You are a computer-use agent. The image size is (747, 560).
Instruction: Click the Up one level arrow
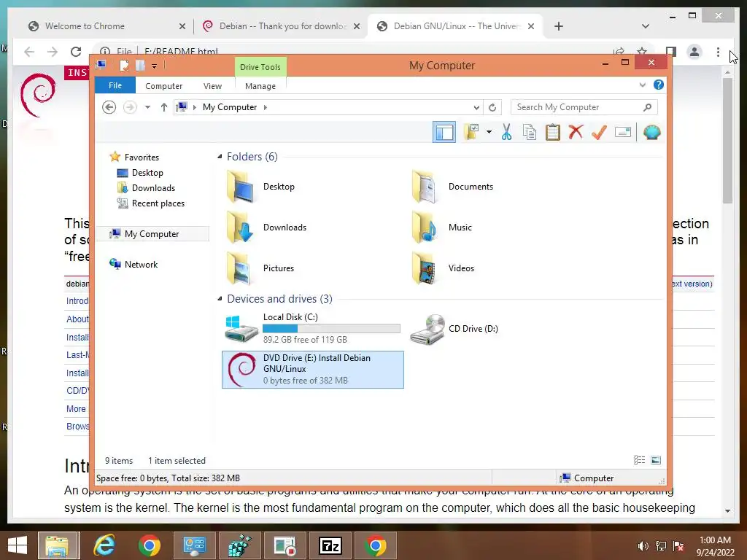coord(164,107)
